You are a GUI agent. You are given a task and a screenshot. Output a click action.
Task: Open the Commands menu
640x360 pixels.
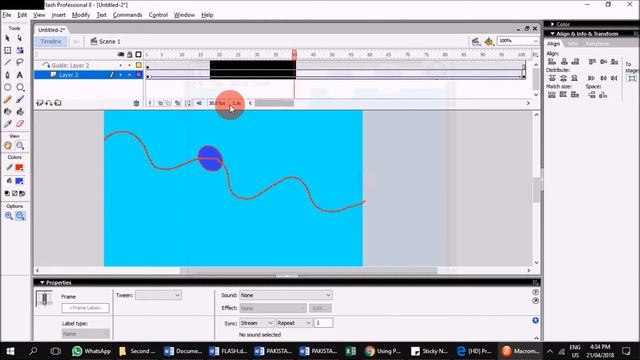point(127,15)
